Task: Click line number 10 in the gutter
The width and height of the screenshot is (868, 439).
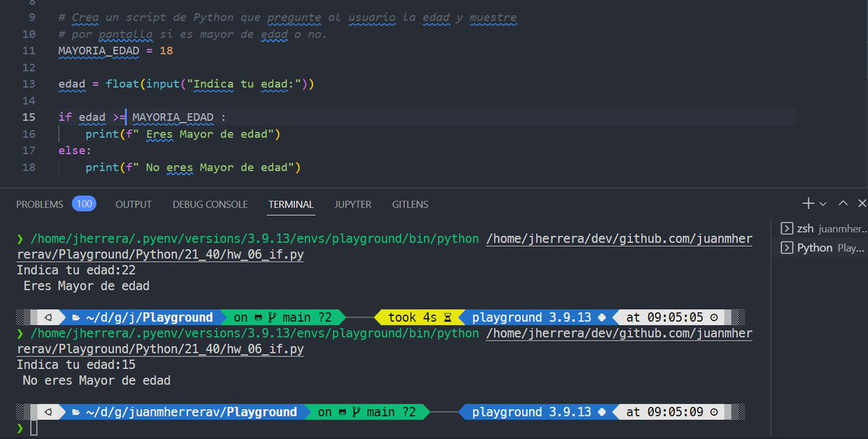Action: 29,34
